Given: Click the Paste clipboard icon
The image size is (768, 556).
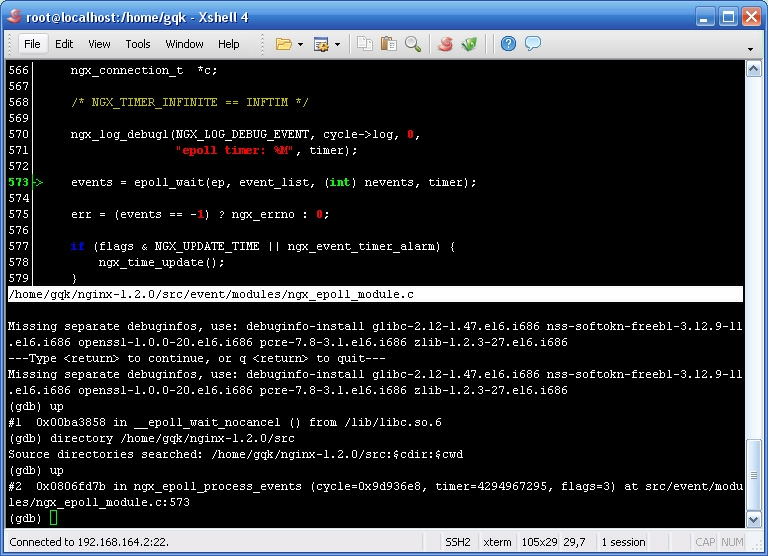Looking at the screenshot, I should pos(388,44).
